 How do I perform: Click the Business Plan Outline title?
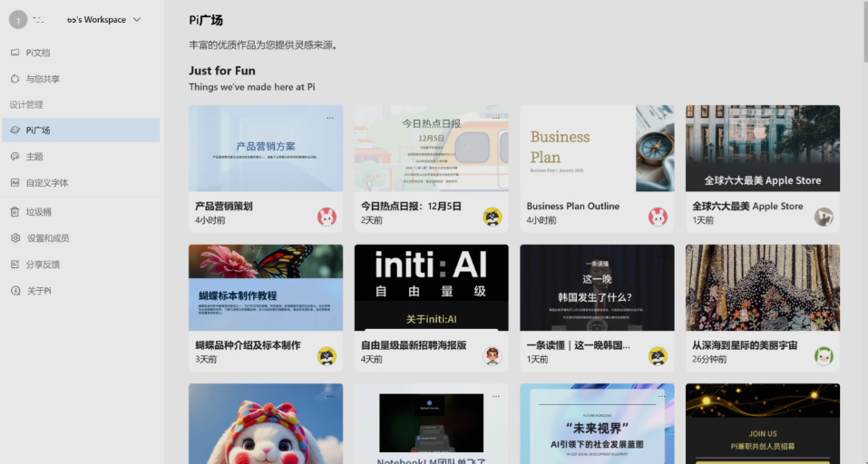(573, 206)
